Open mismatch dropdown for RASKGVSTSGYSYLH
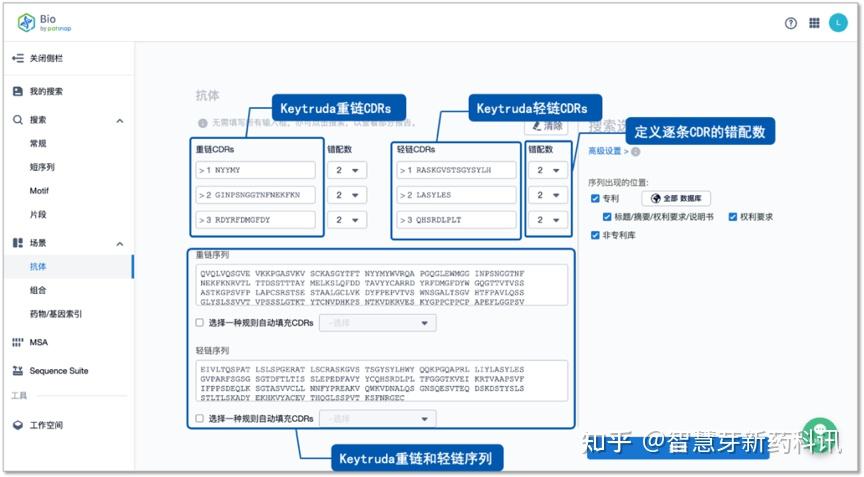The height and width of the screenshot is (477, 864). tap(548, 170)
